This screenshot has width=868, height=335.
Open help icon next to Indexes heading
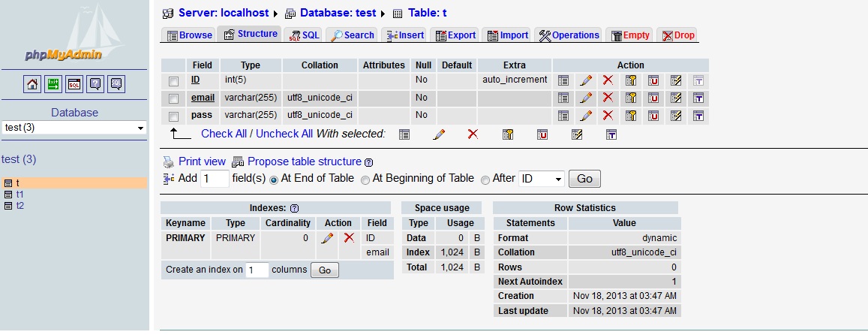tap(295, 209)
